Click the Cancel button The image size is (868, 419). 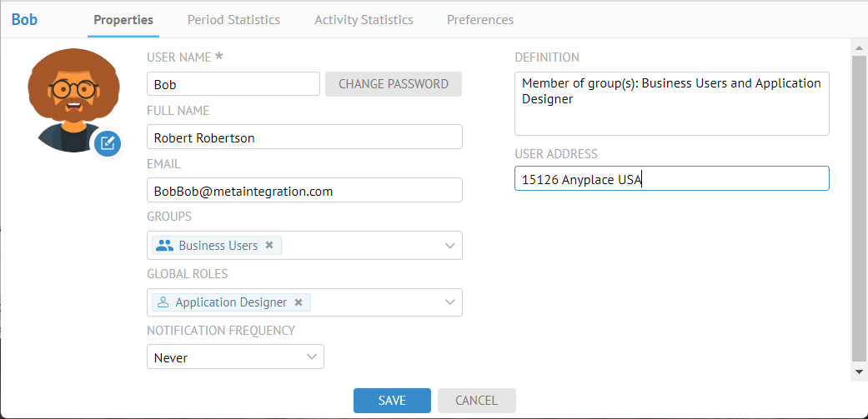[476, 401]
